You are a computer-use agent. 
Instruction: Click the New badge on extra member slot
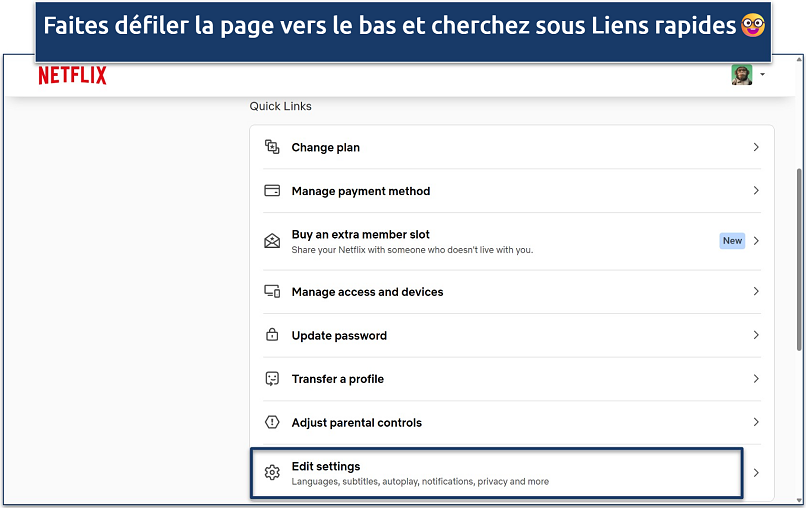(x=732, y=241)
